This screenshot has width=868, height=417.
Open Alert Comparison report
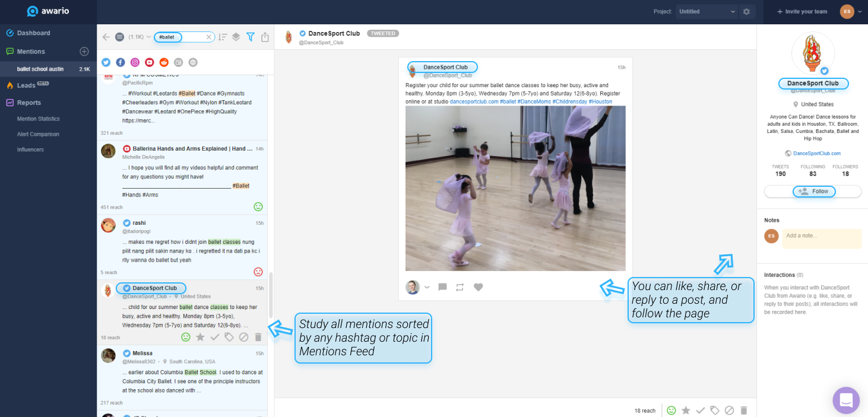pyautogui.click(x=38, y=134)
